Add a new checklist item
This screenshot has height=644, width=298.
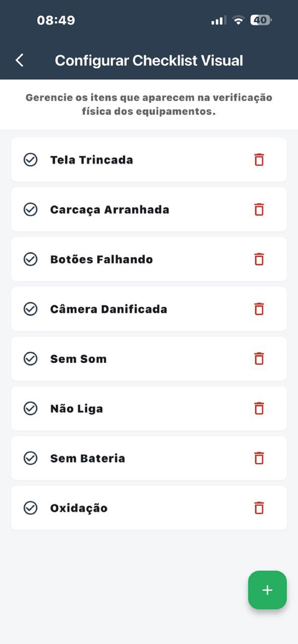click(x=267, y=590)
